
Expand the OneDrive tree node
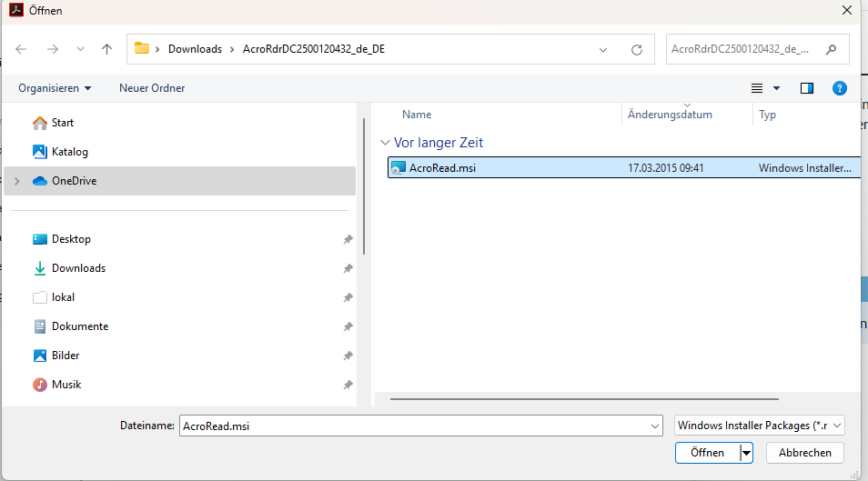(x=16, y=181)
